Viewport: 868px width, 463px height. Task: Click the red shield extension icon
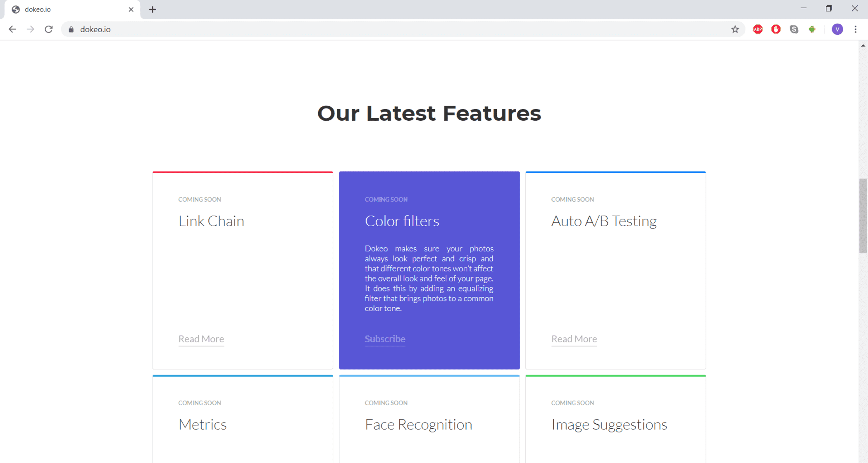pyautogui.click(x=776, y=29)
